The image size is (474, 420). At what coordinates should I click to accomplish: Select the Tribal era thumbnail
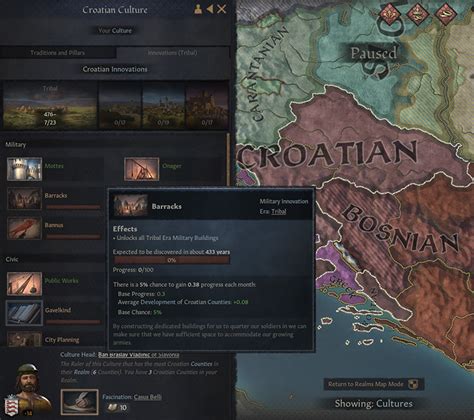50,105
